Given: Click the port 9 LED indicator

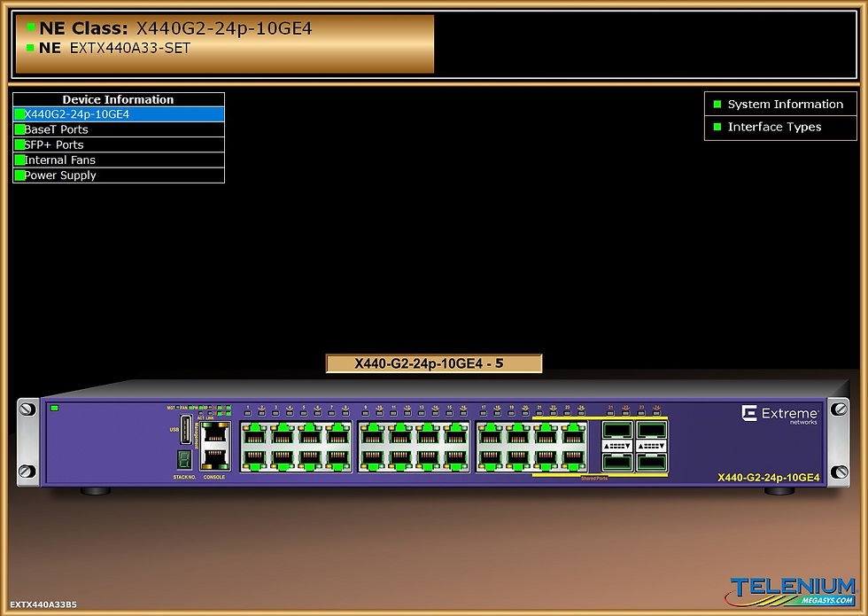Looking at the screenshot, I should [x=365, y=413].
